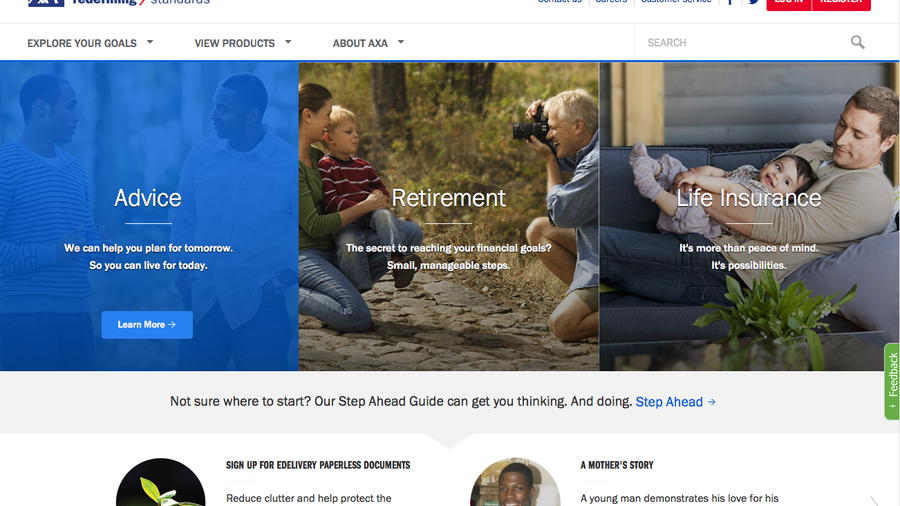Image resolution: width=900 pixels, height=506 pixels.
Task: Open the View Products dropdown
Action: pyautogui.click(x=243, y=43)
